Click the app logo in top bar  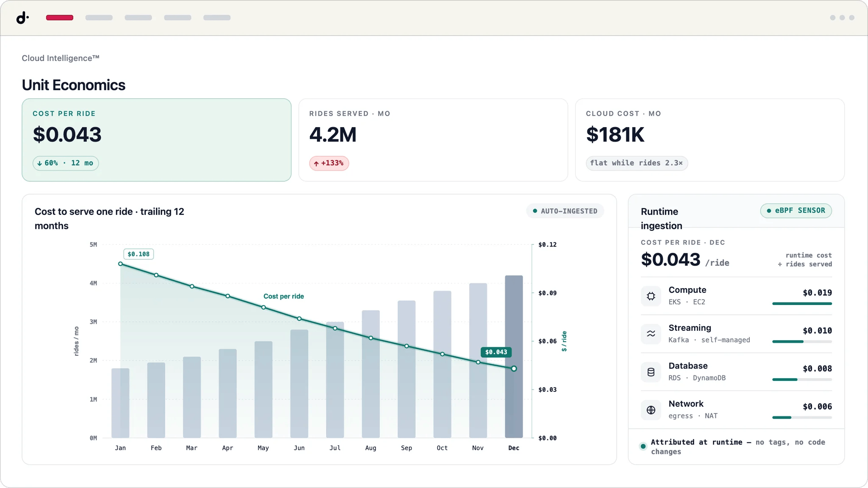point(22,18)
